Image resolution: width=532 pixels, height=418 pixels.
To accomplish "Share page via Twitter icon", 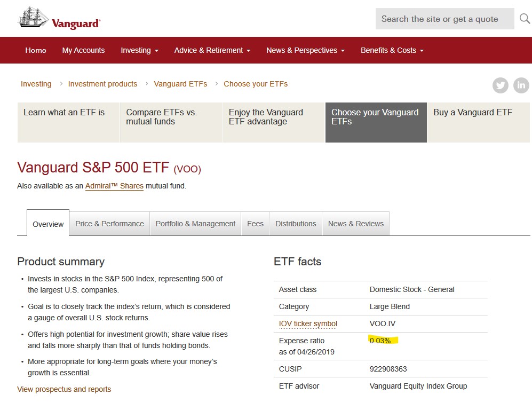I will 501,85.
